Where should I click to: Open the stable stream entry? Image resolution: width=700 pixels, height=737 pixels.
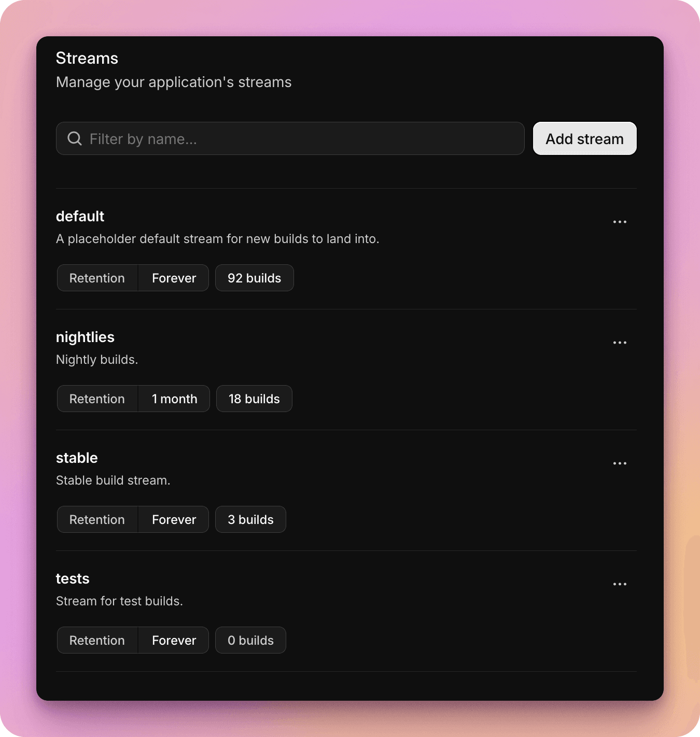tap(77, 458)
